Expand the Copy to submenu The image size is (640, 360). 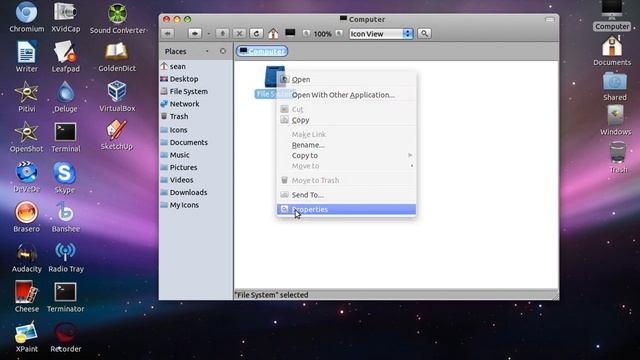tap(347, 156)
